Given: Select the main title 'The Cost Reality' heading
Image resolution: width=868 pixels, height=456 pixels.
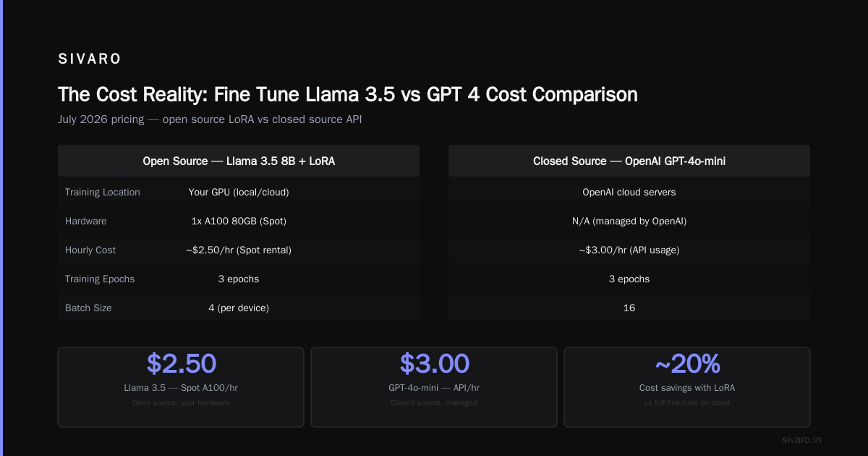Looking at the screenshot, I should click(x=348, y=95).
